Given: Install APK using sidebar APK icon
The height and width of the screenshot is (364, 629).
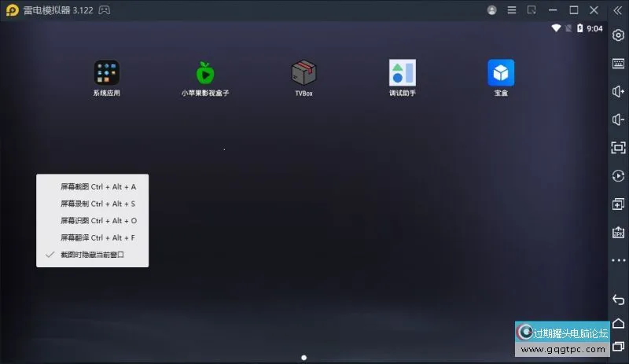Looking at the screenshot, I should (618, 232).
